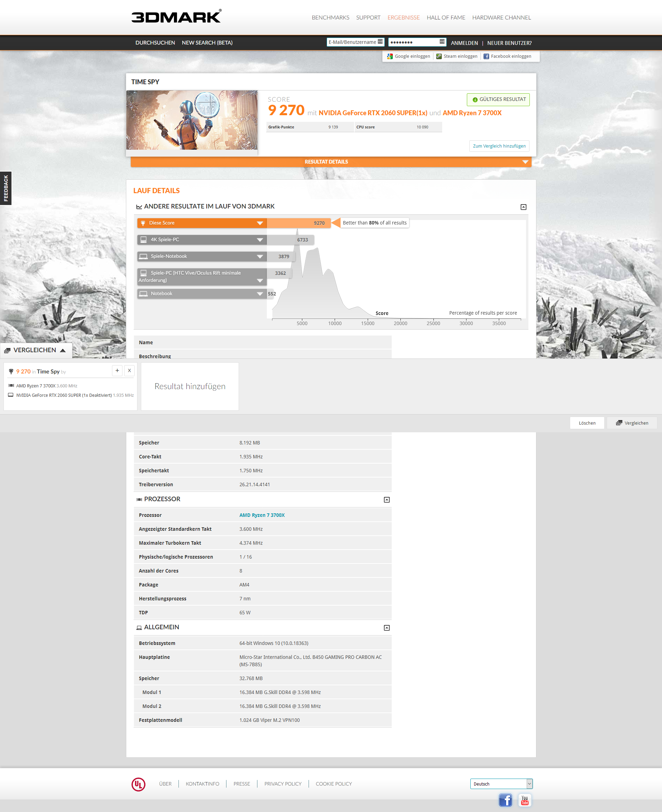
Task: Expand the Spiele-Notebook dropdown
Action: (x=260, y=257)
